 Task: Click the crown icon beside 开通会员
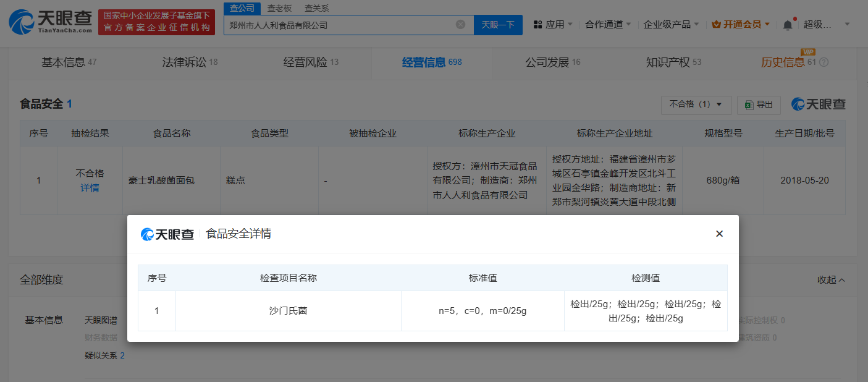pyautogui.click(x=716, y=25)
